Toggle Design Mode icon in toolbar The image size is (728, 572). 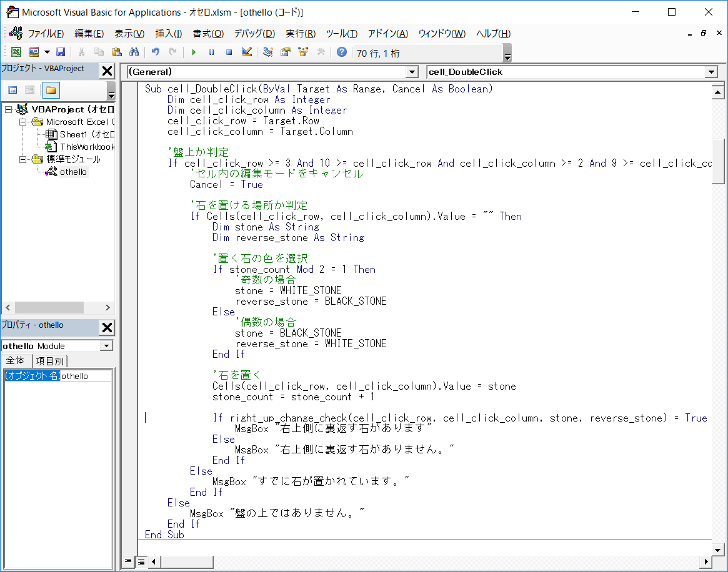click(x=246, y=52)
